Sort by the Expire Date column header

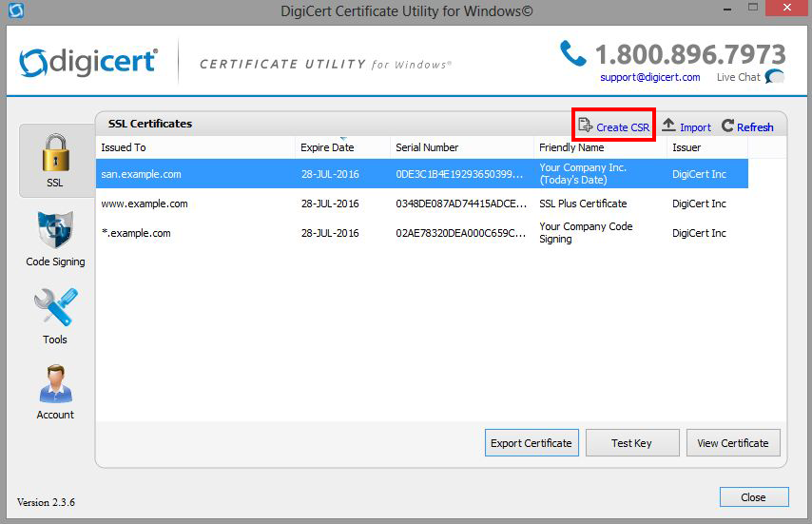click(342, 147)
